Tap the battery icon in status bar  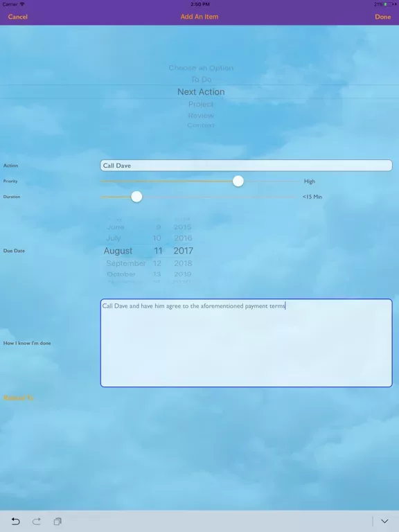pos(390,4)
